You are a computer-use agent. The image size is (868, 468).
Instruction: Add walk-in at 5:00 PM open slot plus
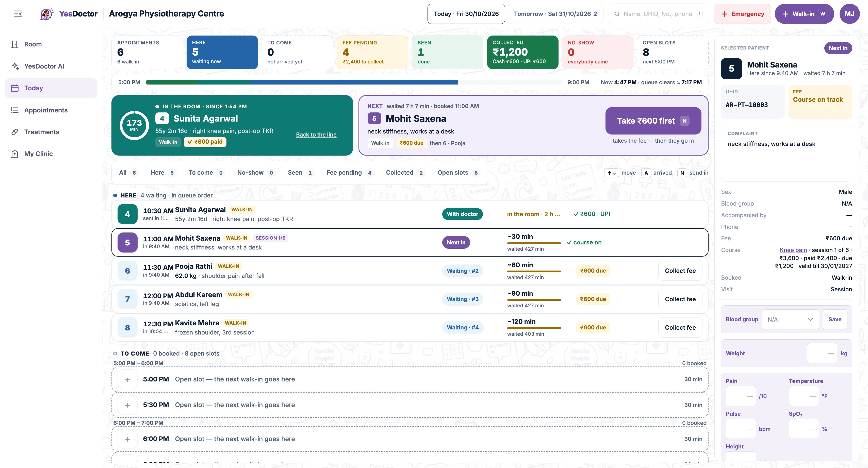pyautogui.click(x=127, y=379)
